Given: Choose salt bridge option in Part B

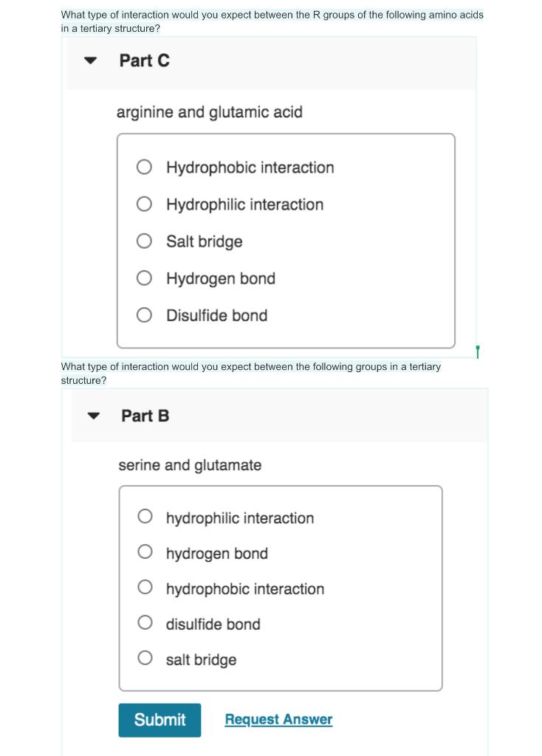Looking at the screenshot, I should 146,659.
